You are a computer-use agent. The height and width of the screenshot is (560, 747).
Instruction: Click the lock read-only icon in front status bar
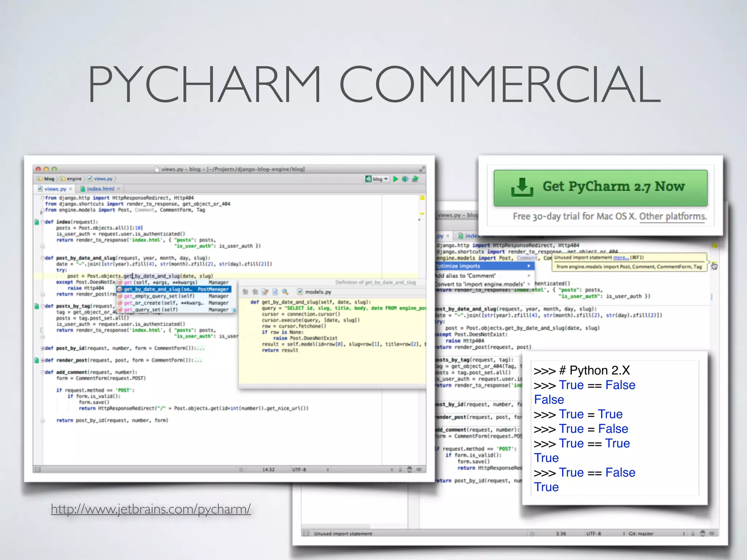(400, 470)
